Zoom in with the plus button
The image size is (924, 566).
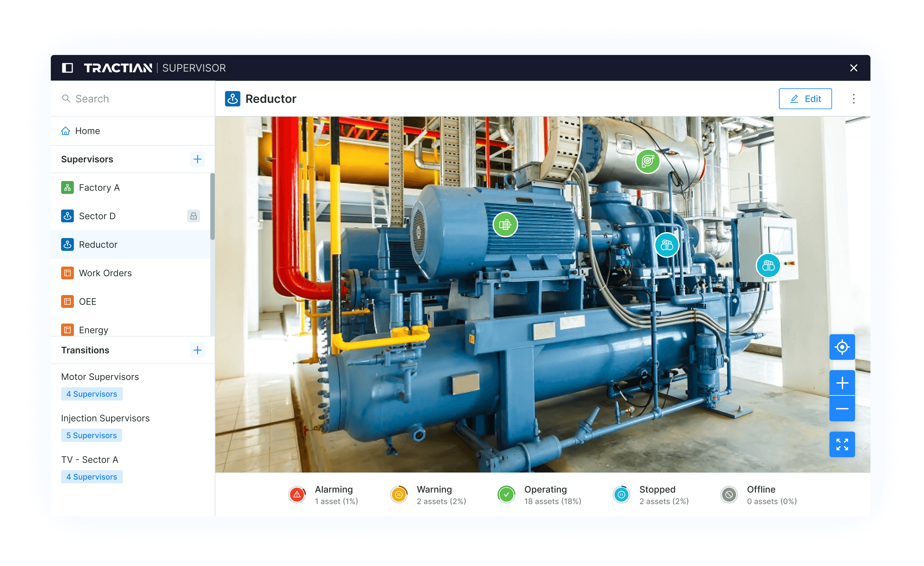point(842,383)
